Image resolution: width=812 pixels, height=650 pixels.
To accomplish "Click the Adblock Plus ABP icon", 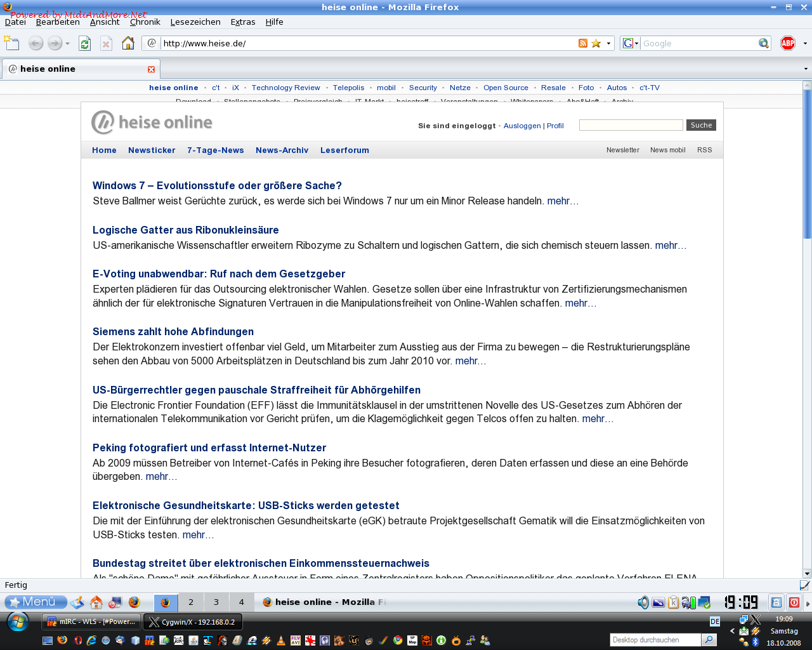I will [x=788, y=43].
